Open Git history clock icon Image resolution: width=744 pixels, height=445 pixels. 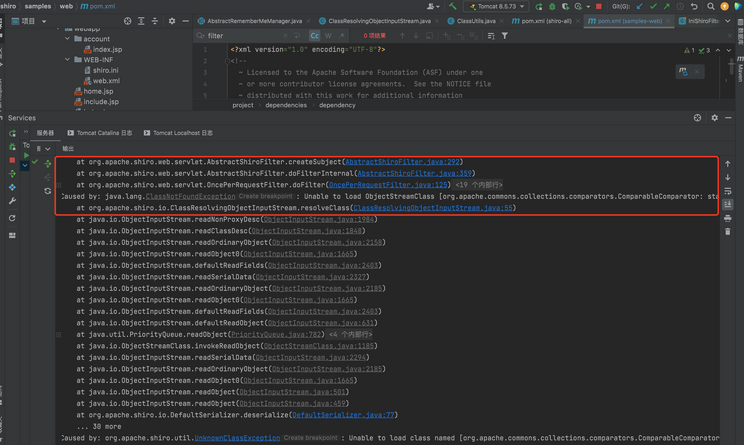point(680,6)
